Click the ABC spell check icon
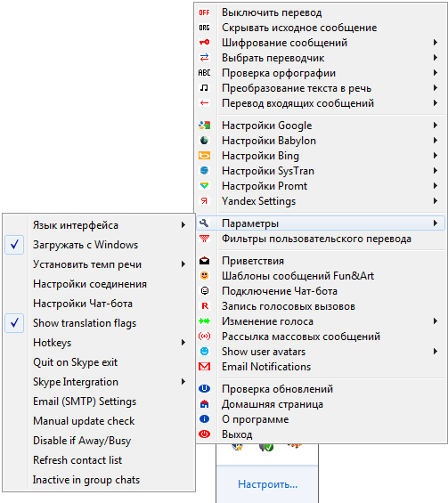Viewport: 448px width, 503px height. click(x=205, y=73)
